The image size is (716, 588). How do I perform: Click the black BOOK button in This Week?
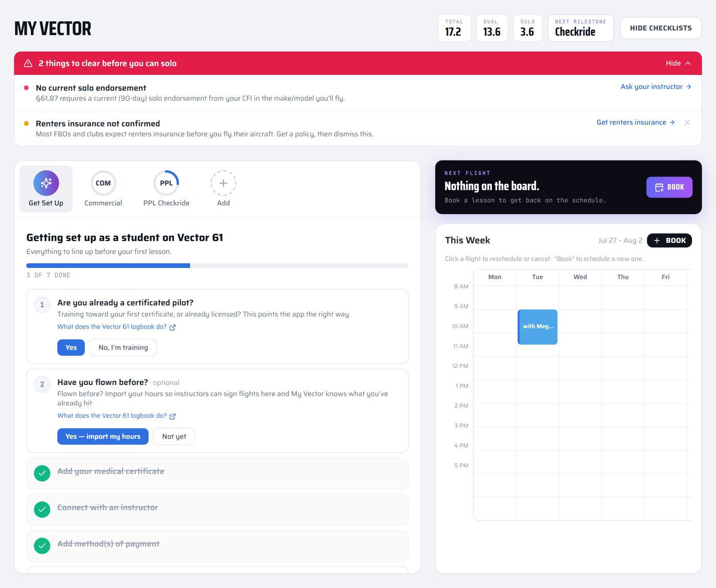pyautogui.click(x=669, y=240)
